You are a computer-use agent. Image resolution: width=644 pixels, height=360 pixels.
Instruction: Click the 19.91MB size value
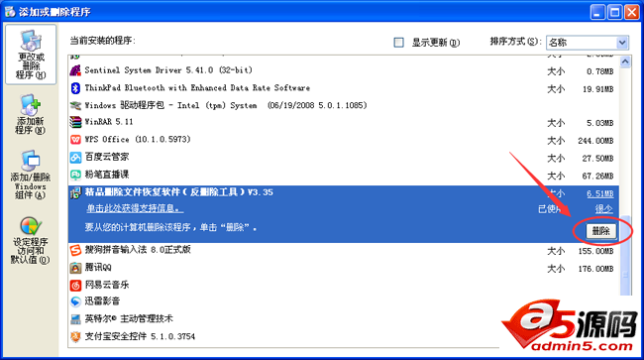pos(598,89)
